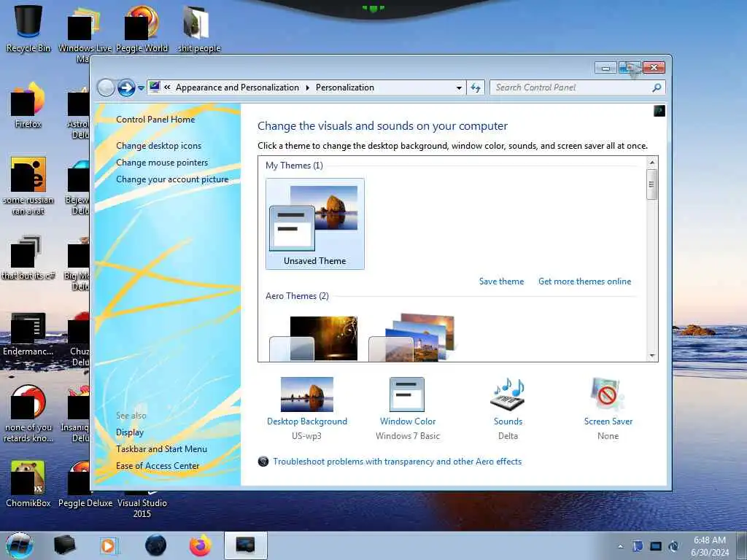Click the help icon below search box
Viewport: 747px width, 560px height.
pyautogui.click(x=659, y=111)
